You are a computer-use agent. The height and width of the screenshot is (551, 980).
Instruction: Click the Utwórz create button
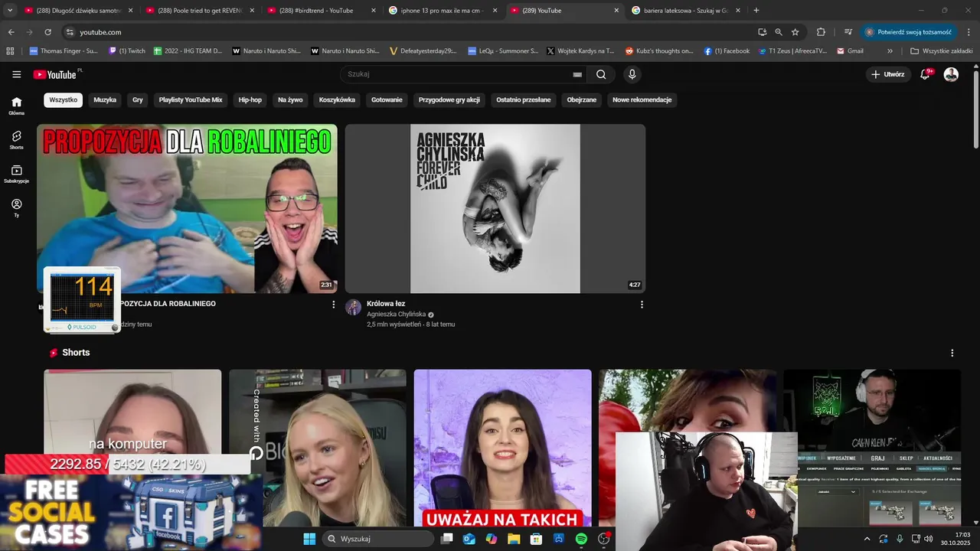[887, 74]
